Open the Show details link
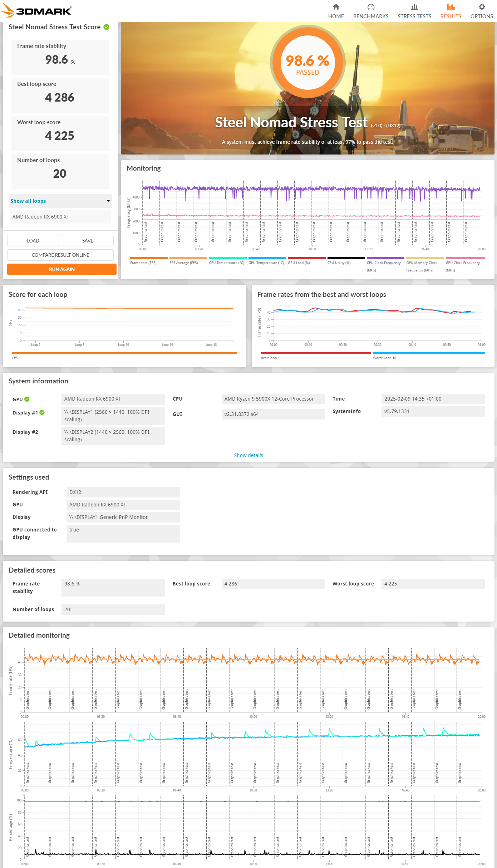Screen dimensions: 497x868 [248, 455]
